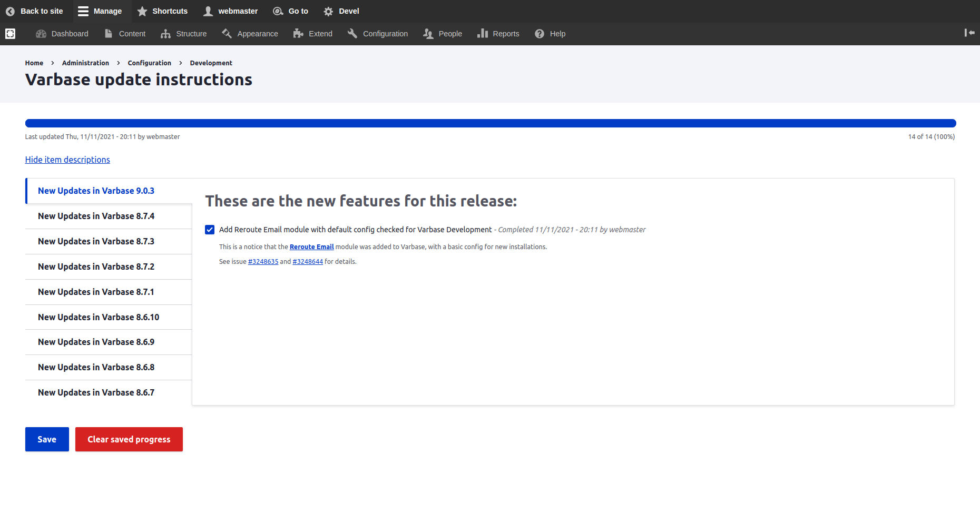Open the Help question-mark icon
This screenshot has height=513, width=980.
point(538,33)
